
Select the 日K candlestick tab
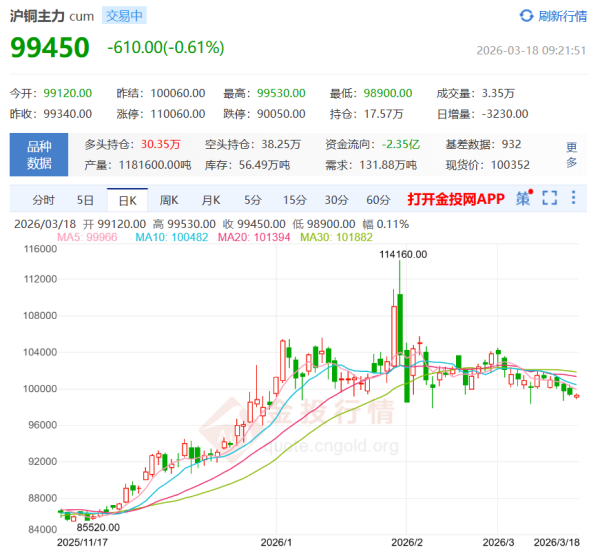[127, 200]
